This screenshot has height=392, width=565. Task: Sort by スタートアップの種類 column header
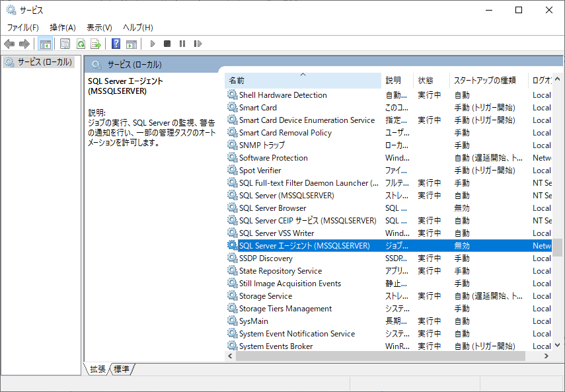point(484,81)
